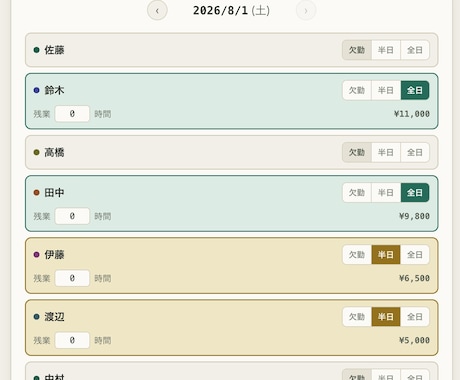Click the name 佐藤
Viewport: 460px width, 380px height.
click(54, 50)
